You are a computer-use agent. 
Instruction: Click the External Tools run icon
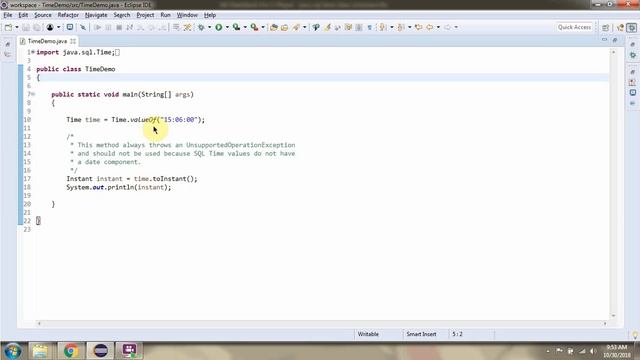[254, 27]
